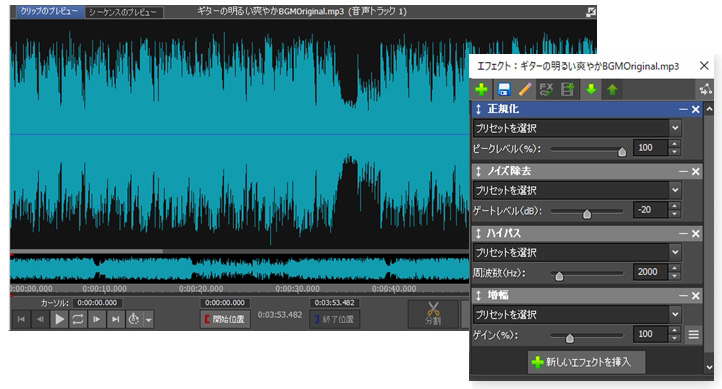
Task: Switch to クリップのプレビュー tab
Action: click(x=50, y=12)
